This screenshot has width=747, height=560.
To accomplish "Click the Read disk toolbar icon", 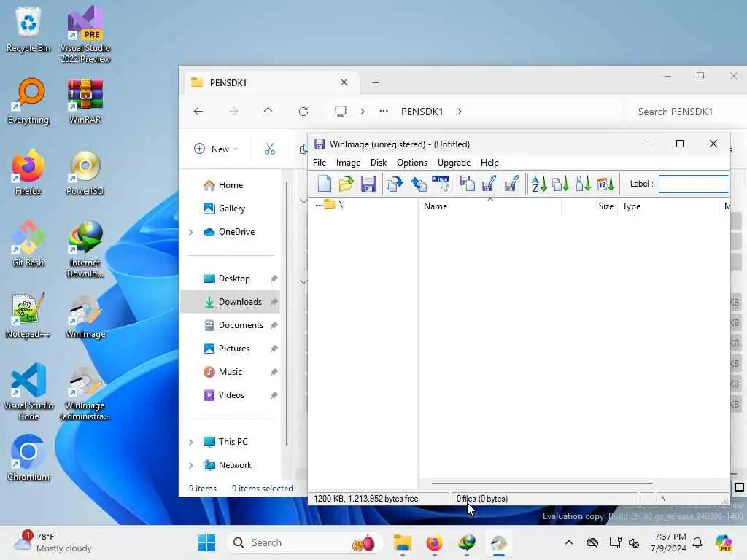I will coord(467,184).
